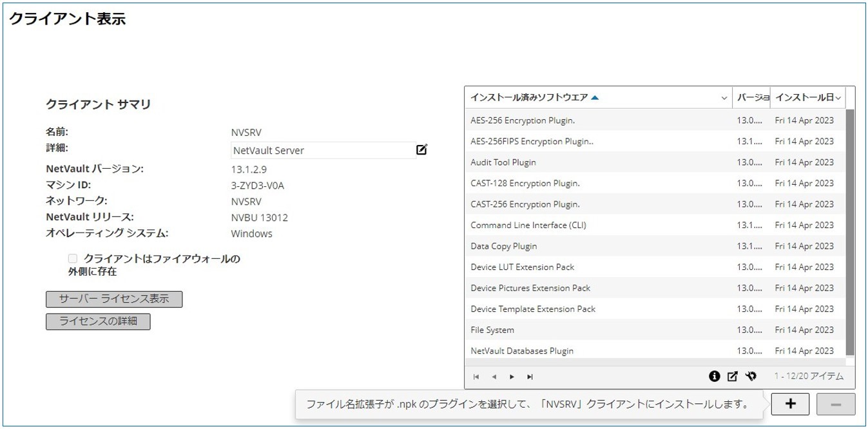Viewport: 868px width, 429px height.
Task: Click the NetVault Server description field
Action: (322, 150)
